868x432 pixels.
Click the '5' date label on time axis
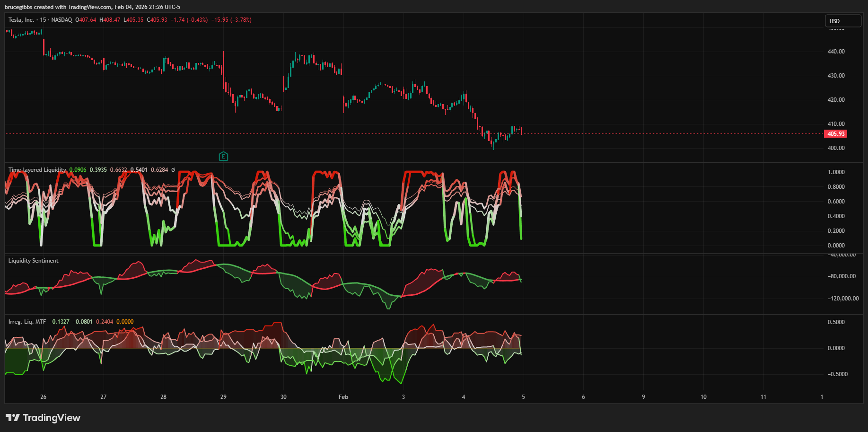tap(523, 397)
